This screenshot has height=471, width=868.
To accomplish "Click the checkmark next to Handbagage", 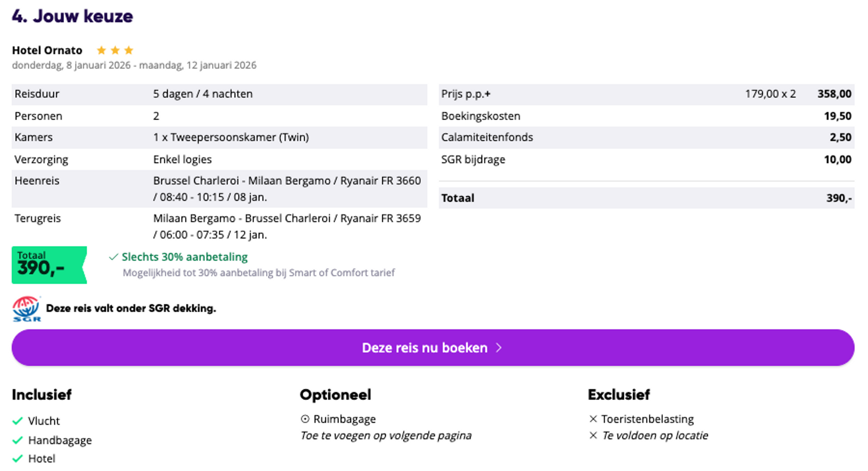I will (x=17, y=440).
